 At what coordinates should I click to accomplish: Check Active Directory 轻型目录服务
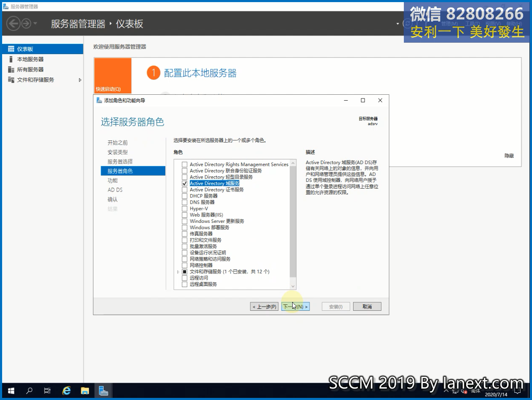(184, 177)
